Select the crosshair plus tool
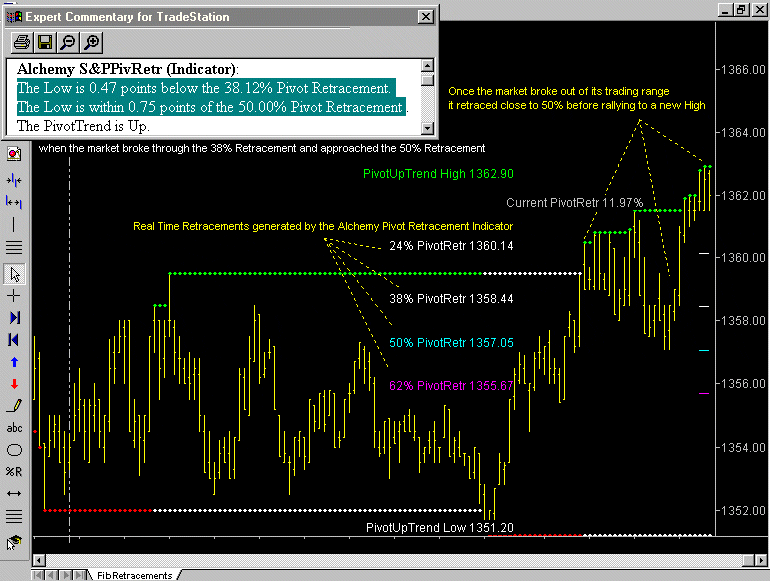This screenshot has height=582, width=770. pos(14,296)
